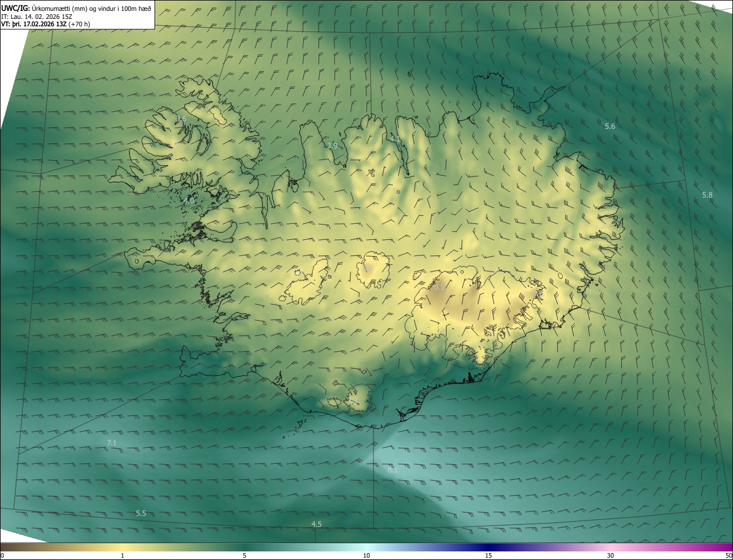Click the map value label '8.1'
The image size is (733, 560).
pyautogui.click(x=392, y=470)
